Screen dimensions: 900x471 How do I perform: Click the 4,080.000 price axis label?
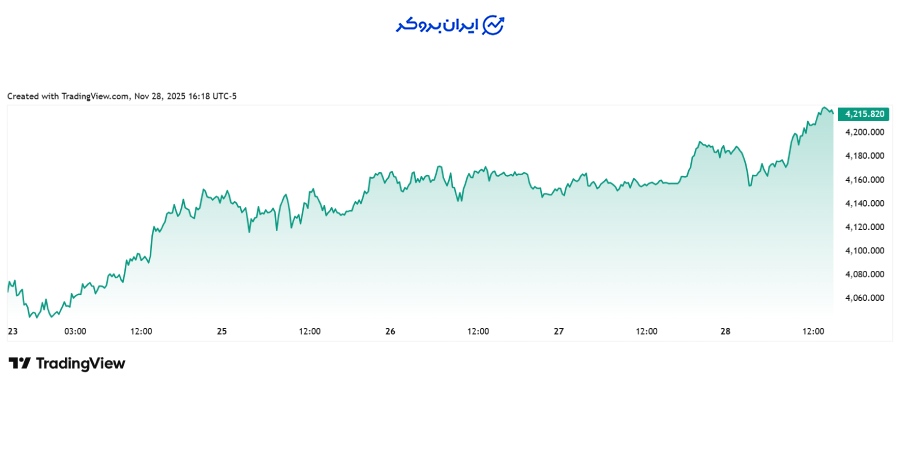pyautogui.click(x=865, y=274)
